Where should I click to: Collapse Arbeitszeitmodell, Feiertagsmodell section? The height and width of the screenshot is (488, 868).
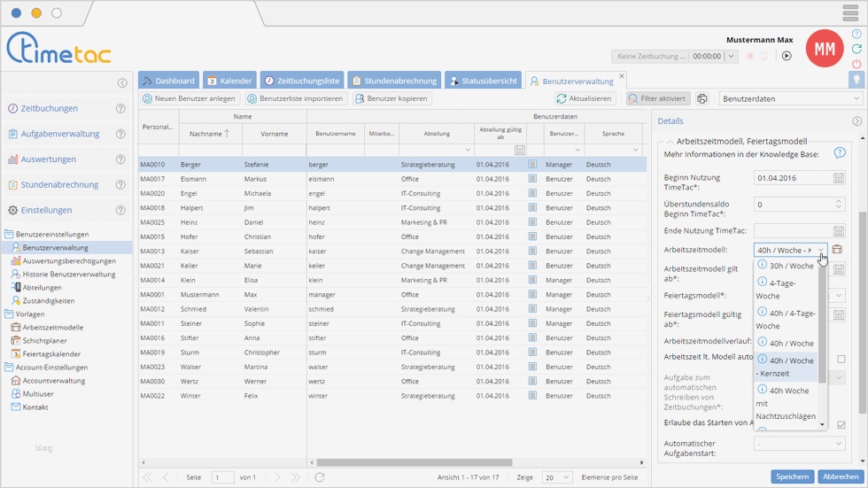(670, 142)
